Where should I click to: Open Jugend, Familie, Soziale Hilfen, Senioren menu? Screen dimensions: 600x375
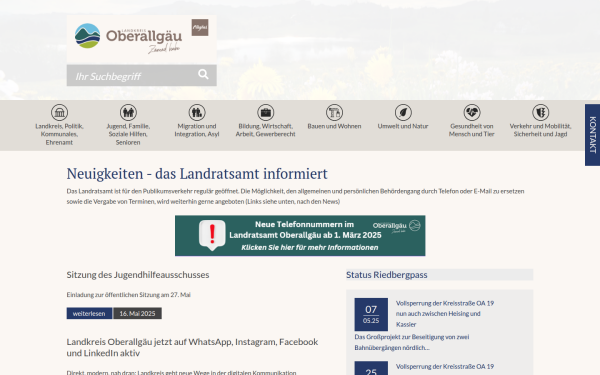coord(128,134)
